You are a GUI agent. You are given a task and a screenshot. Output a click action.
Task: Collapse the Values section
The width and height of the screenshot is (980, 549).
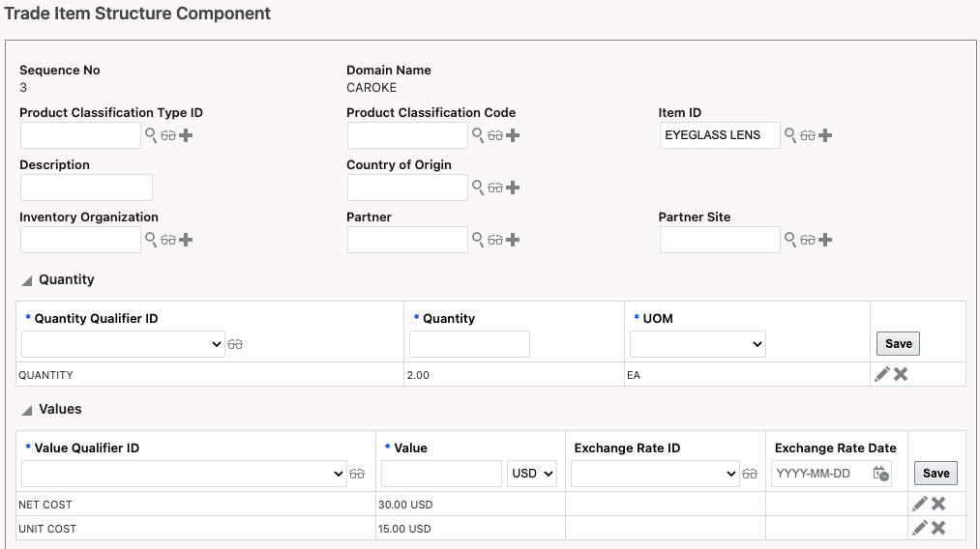click(x=27, y=411)
